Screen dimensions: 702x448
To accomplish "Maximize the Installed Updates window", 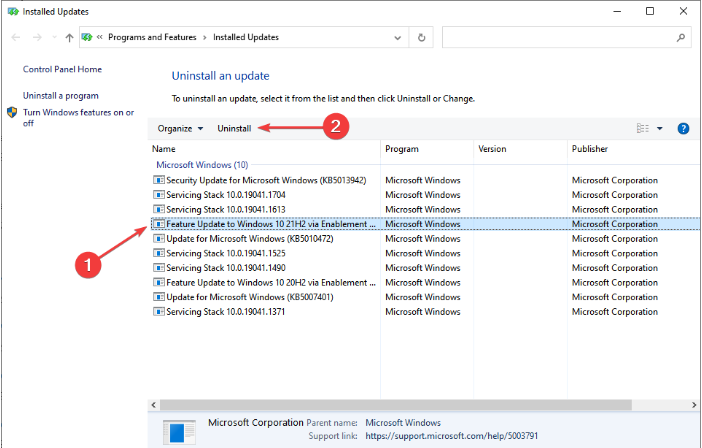I will [x=650, y=11].
